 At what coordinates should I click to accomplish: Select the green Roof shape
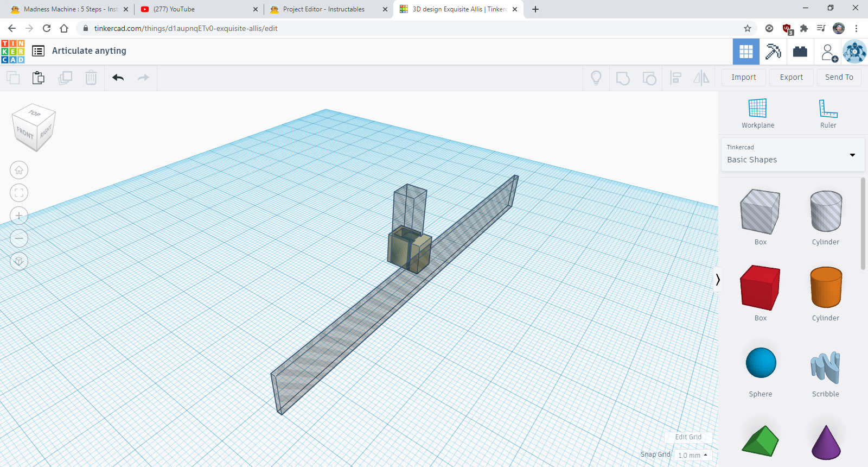tap(760, 441)
